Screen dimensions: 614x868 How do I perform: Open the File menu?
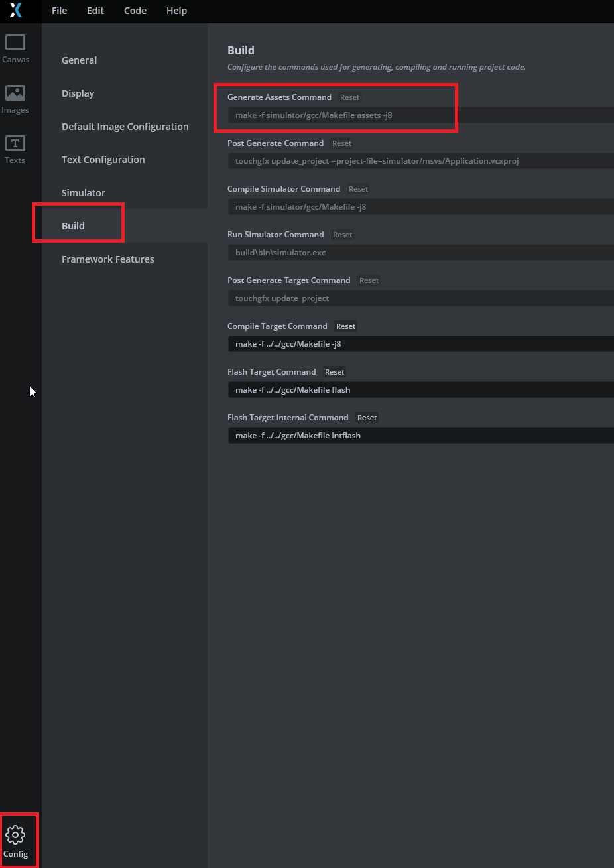pyautogui.click(x=59, y=11)
